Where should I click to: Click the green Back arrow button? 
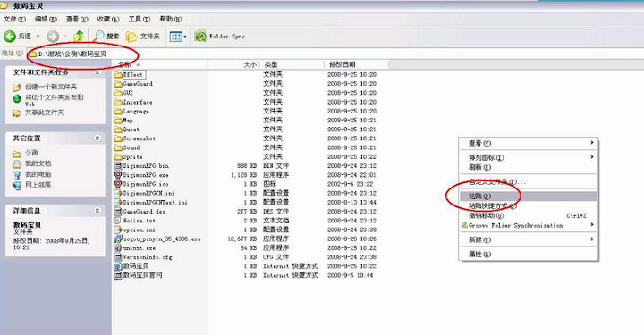tap(10, 37)
